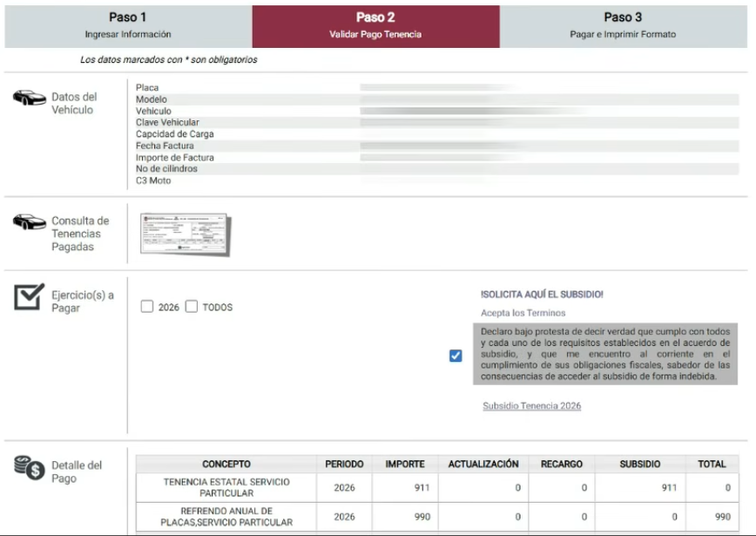Uncheck the subsidy terms acceptance checkbox
This screenshot has height=536, width=756.
point(456,356)
